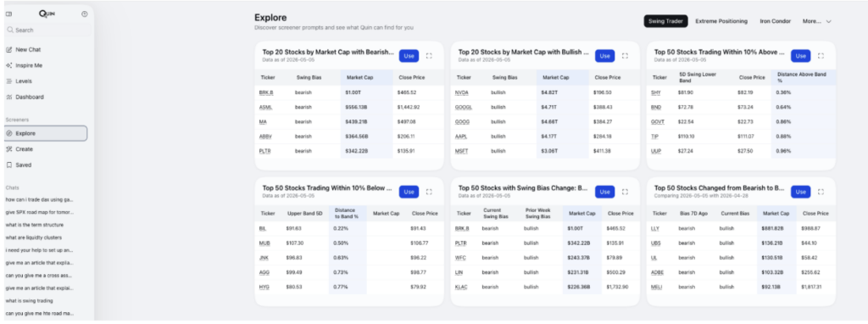Click the Quin logo
Screen dimensions: 868x324
coord(47,14)
